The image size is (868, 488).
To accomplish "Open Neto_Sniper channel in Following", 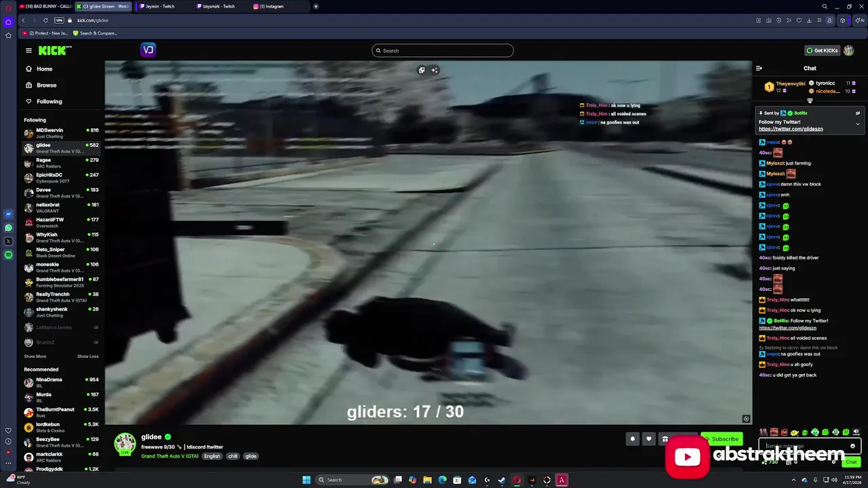I will click(x=62, y=252).
